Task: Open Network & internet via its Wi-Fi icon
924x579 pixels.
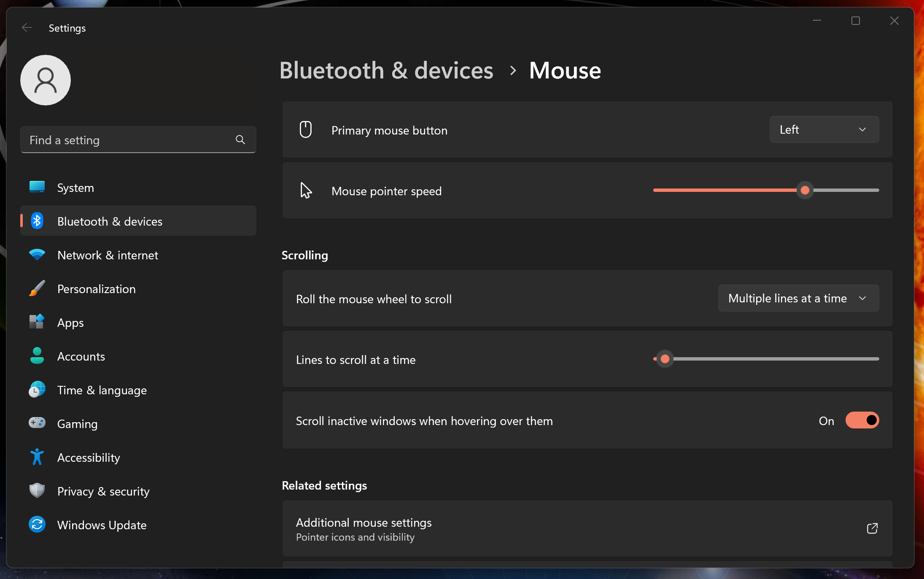Action: point(37,255)
